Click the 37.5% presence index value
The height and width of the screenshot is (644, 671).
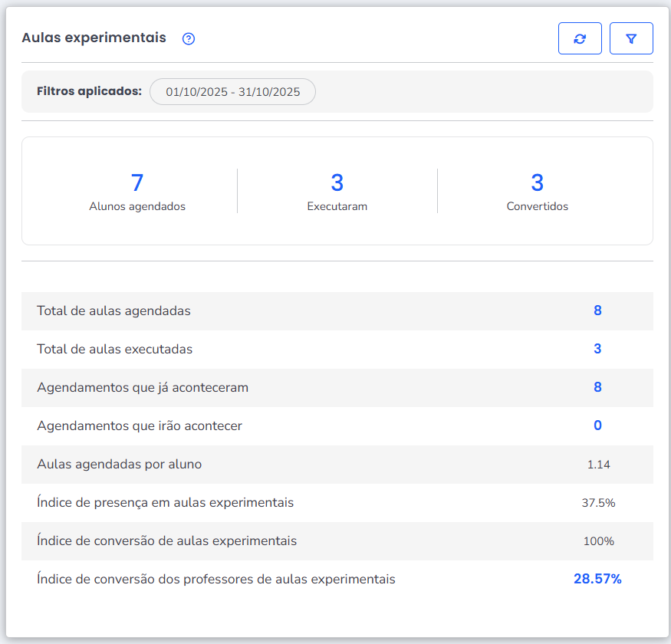coord(598,503)
